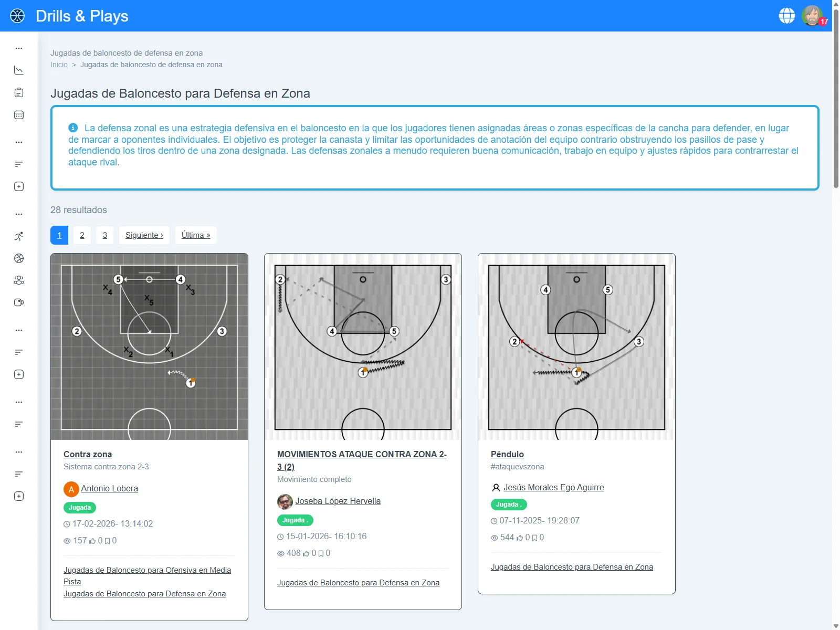Expand the first ellipsis menu in sidebar
The image size is (840, 630).
point(19,48)
